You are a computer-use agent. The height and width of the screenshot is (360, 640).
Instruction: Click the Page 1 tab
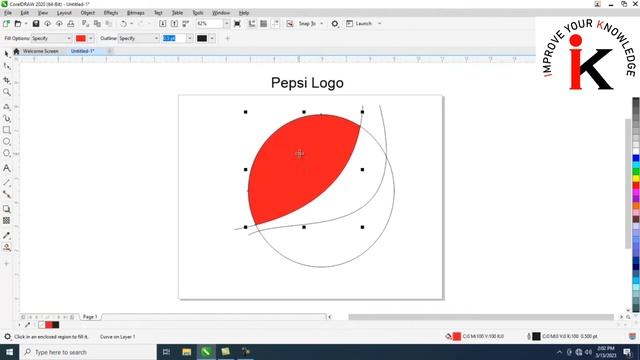pyautogui.click(x=90, y=317)
